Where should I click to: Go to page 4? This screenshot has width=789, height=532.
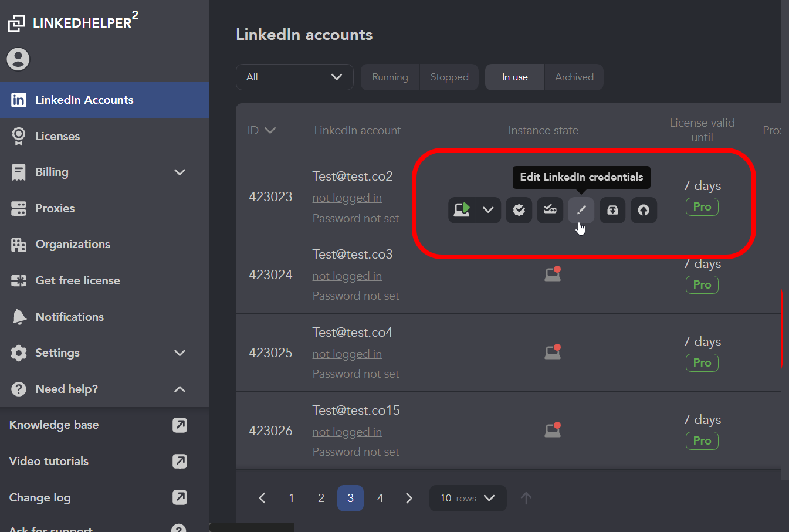pos(380,498)
